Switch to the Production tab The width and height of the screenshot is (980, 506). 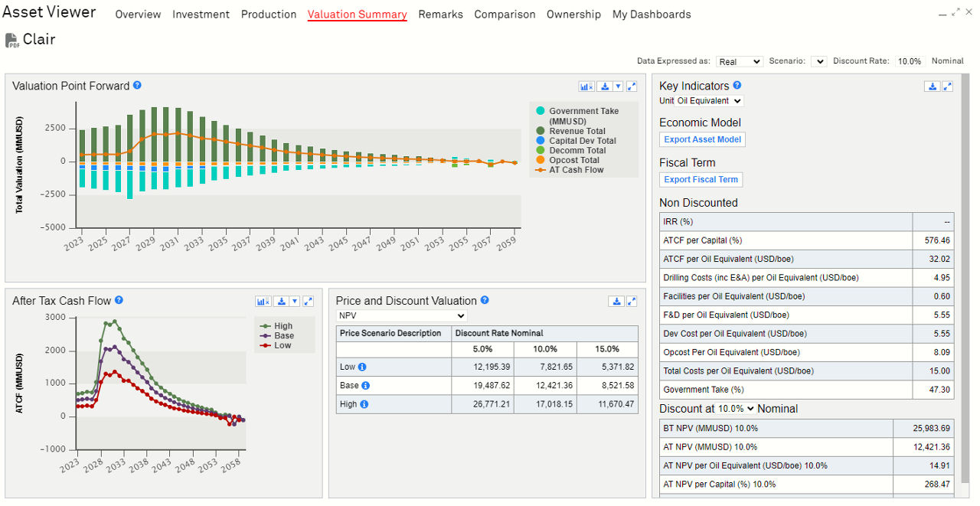268,15
